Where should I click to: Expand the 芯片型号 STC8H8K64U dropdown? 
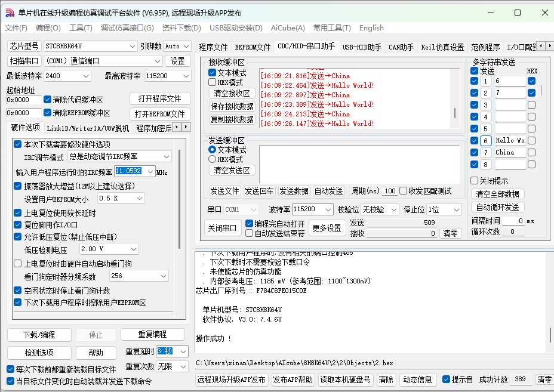[x=133, y=47]
